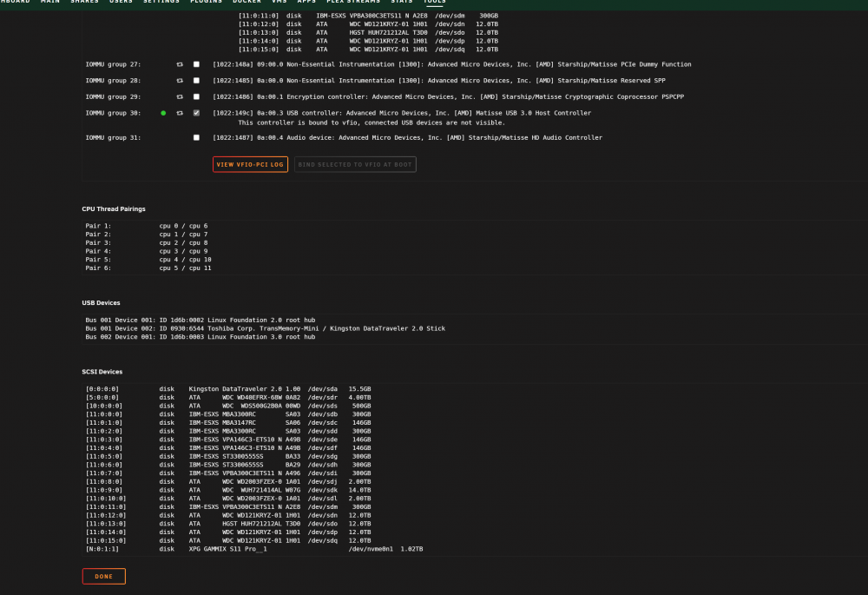Open the Plugins tab
Viewport: 868px width, 595px height.
pyautogui.click(x=206, y=2)
